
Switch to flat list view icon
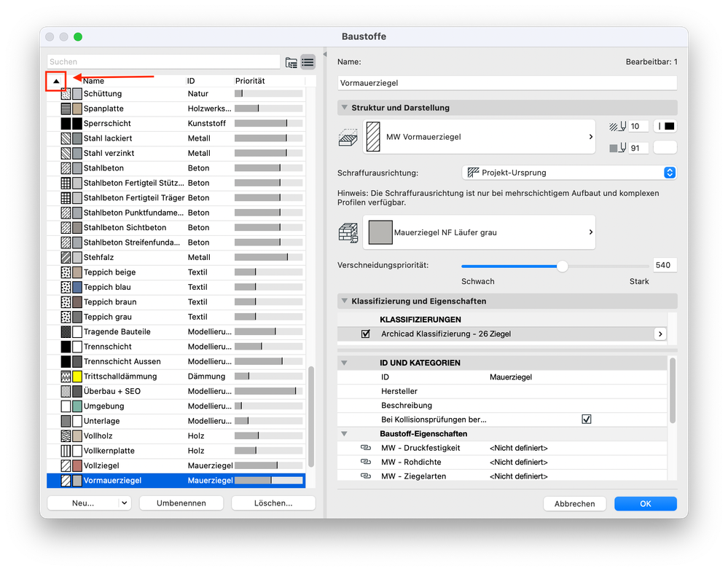coord(308,62)
